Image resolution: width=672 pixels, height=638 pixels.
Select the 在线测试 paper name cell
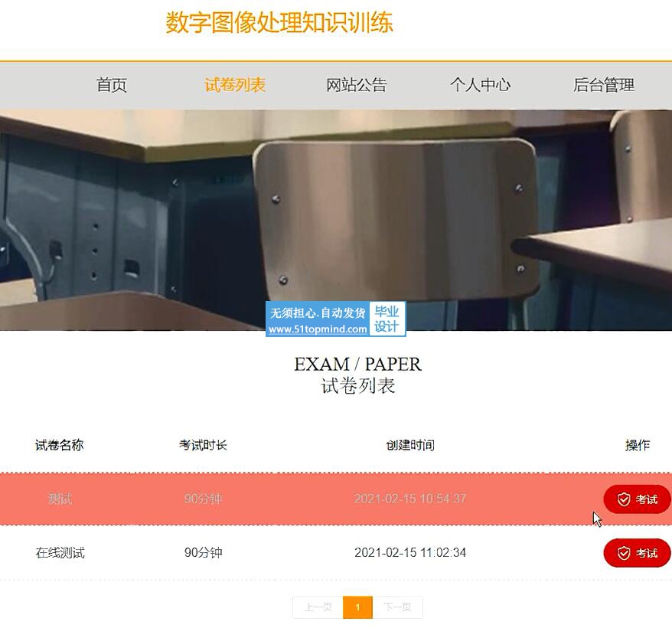pyautogui.click(x=60, y=552)
